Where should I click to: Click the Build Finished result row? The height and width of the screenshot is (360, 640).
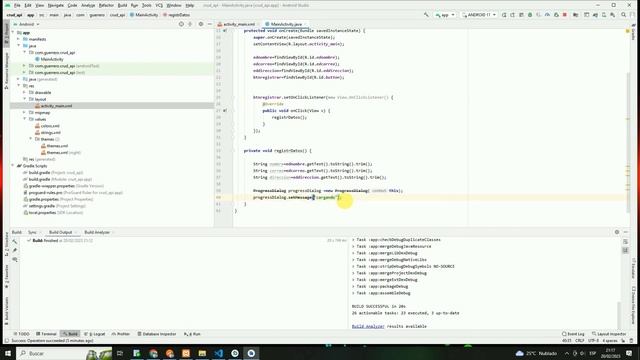tap(60, 240)
